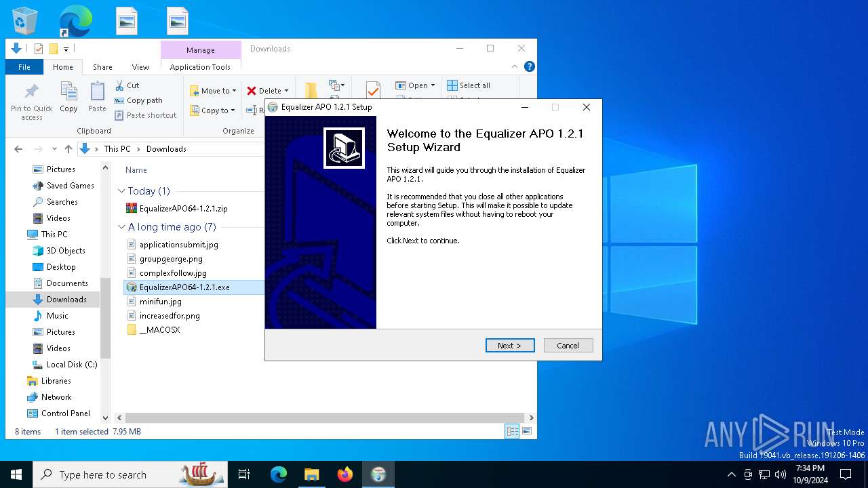Switch to the Home ribbon tab

(63, 67)
